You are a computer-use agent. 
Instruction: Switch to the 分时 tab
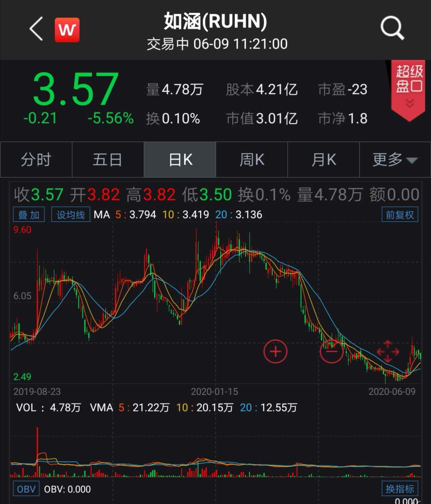click(36, 160)
